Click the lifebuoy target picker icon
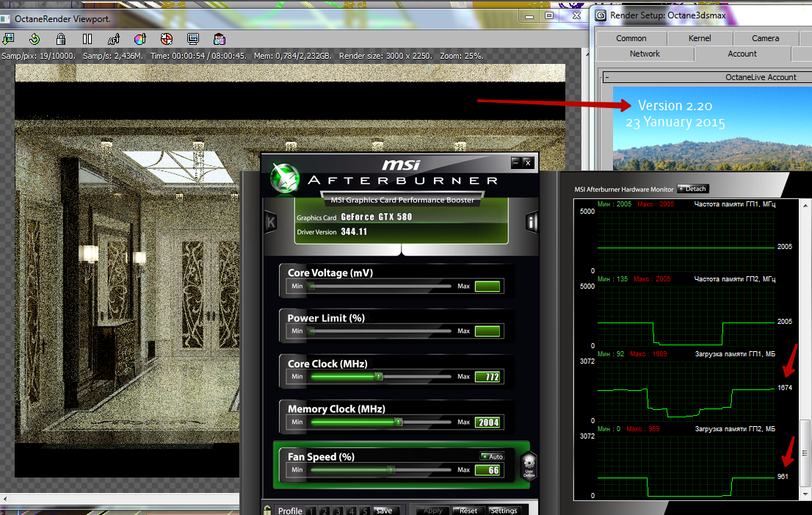The height and width of the screenshot is (515, 812). point(166,39)
